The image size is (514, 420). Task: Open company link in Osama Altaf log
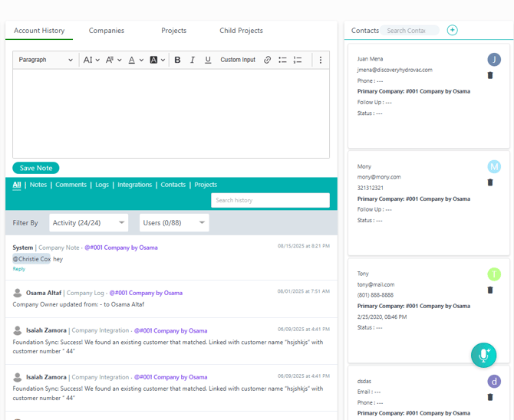146,293
